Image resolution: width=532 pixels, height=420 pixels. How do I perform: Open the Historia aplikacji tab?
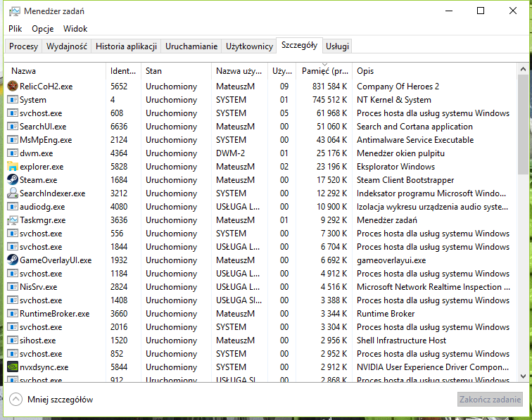click(x=126, y=46)
